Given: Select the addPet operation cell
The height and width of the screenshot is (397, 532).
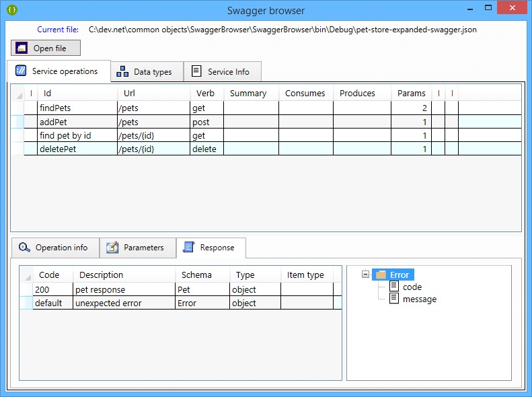Looking at the screenshot, I should point(77,122).
